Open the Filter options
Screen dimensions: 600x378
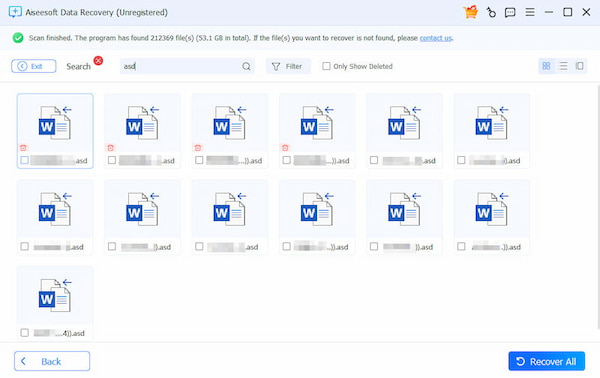(288, 66)
